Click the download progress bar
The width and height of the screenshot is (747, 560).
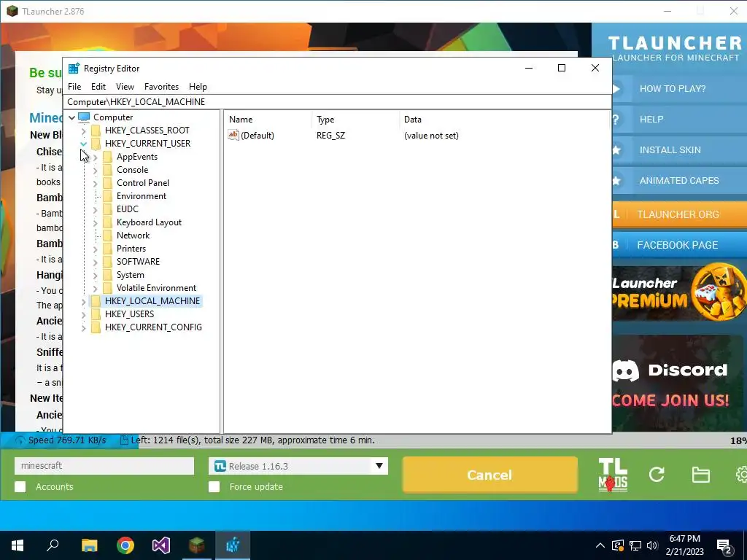(x=373, y=440)
